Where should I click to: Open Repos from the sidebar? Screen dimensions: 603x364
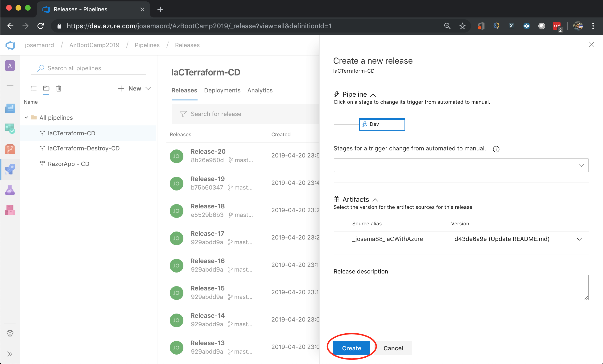tap(10, 149)
